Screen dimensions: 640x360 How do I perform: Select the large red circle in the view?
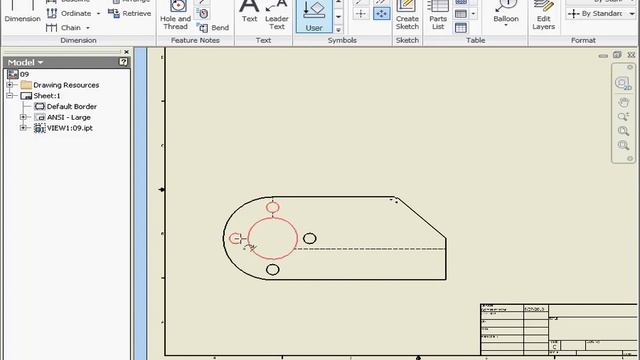tap(273, 238)
